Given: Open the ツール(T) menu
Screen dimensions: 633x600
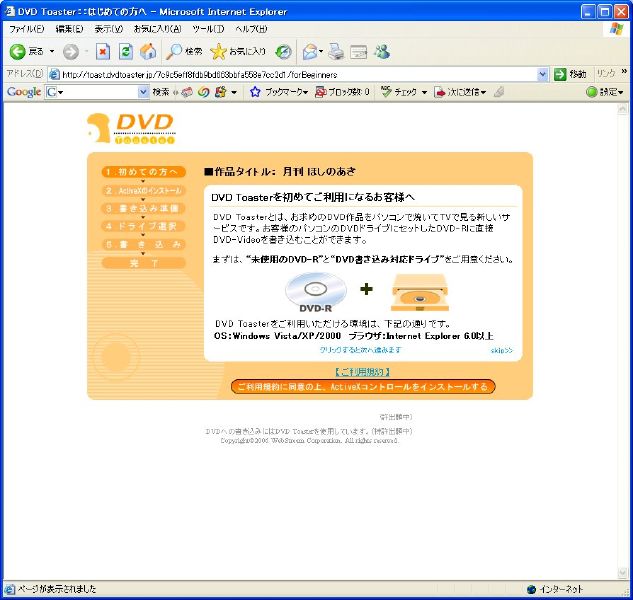Looking at the screenshot, I should click(x=208, y=29).
